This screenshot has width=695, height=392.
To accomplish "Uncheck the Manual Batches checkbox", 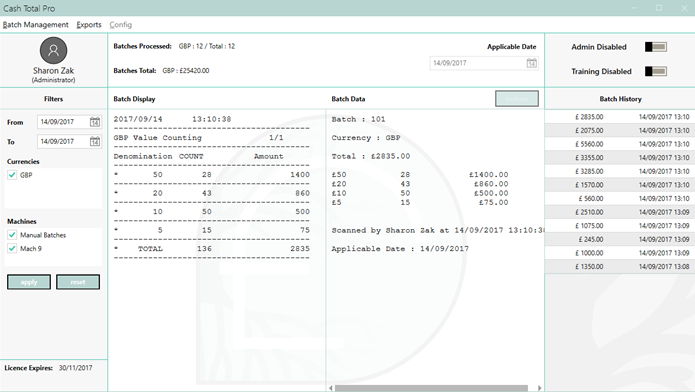I will (x=12, y=235).
